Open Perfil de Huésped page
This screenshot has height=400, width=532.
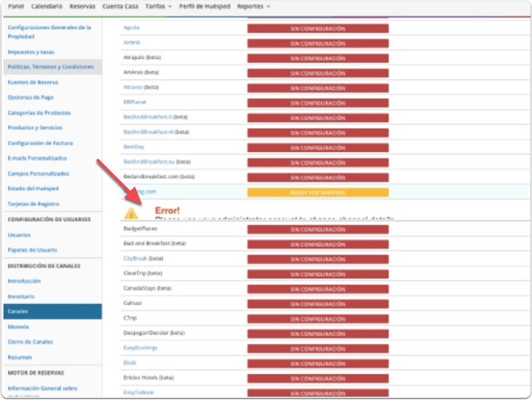[205, 6]
